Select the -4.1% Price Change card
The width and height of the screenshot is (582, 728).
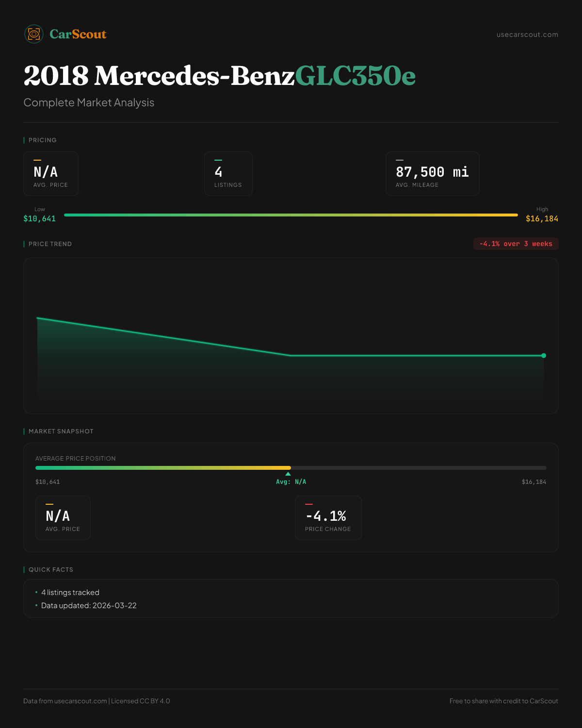tap(328, 518)
